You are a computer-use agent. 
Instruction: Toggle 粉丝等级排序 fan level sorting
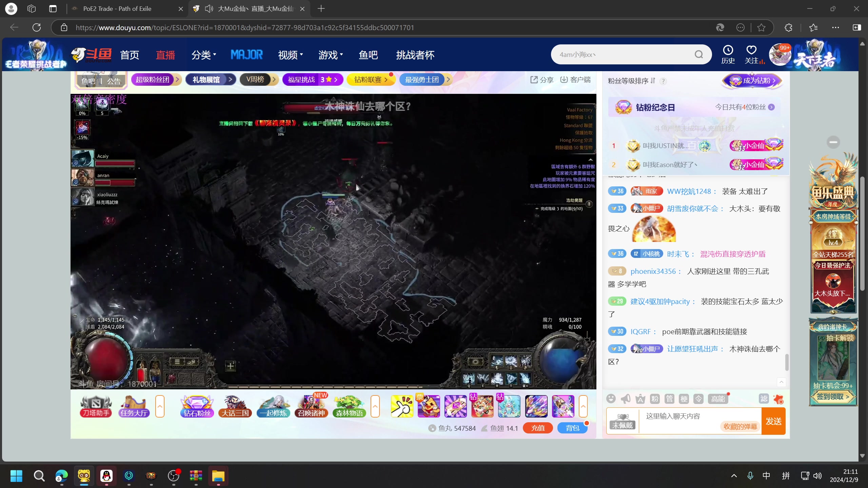pos(631,81)
